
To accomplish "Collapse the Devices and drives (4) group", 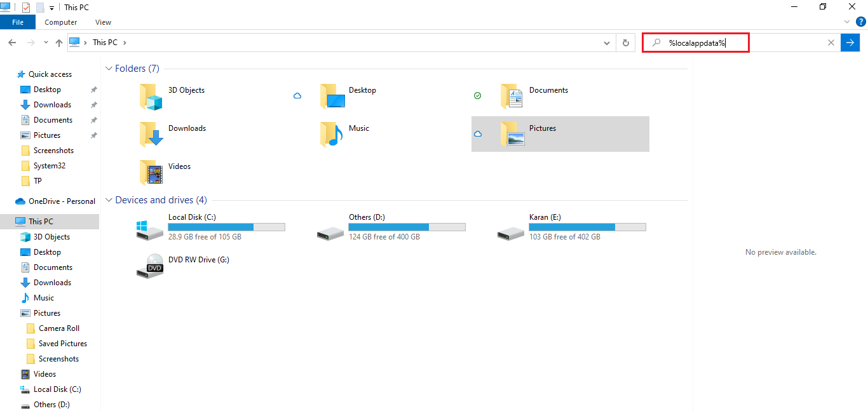I will pos(109,200).
